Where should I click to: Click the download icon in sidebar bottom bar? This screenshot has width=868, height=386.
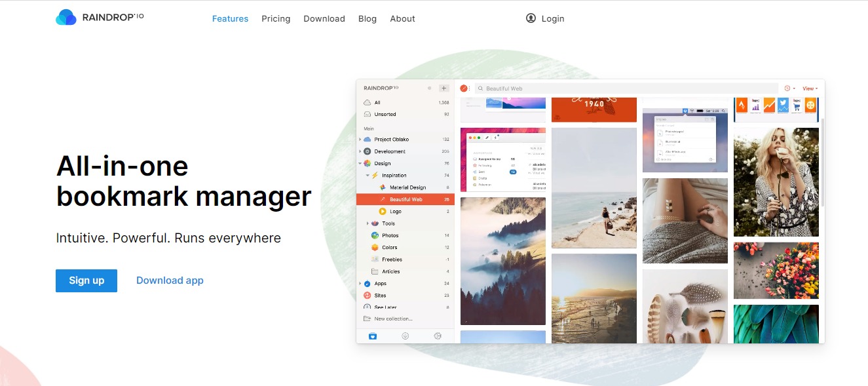406,336
